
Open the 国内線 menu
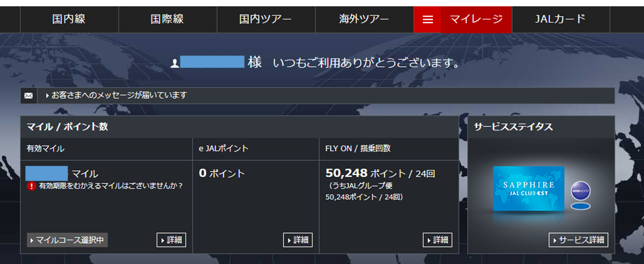tap(69, 19)
